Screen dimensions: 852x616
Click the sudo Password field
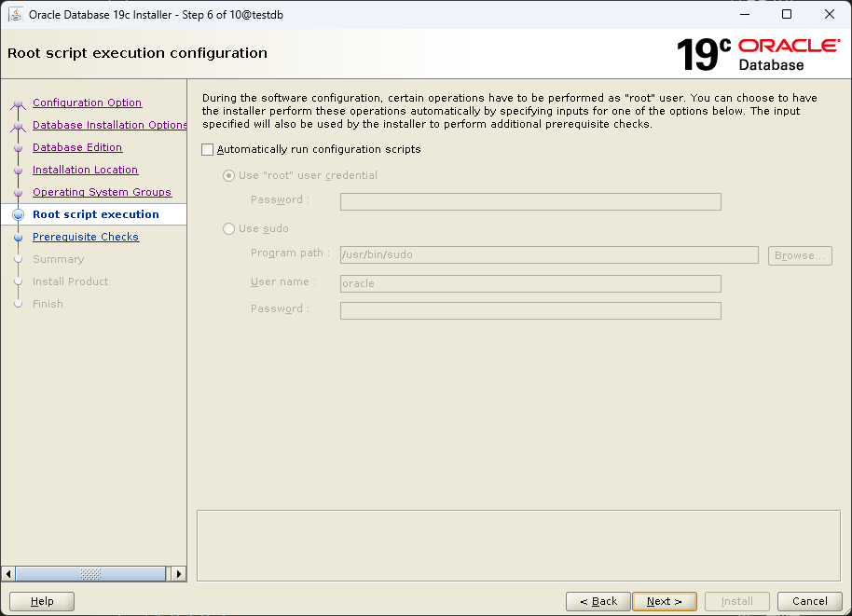click(530, 310)
